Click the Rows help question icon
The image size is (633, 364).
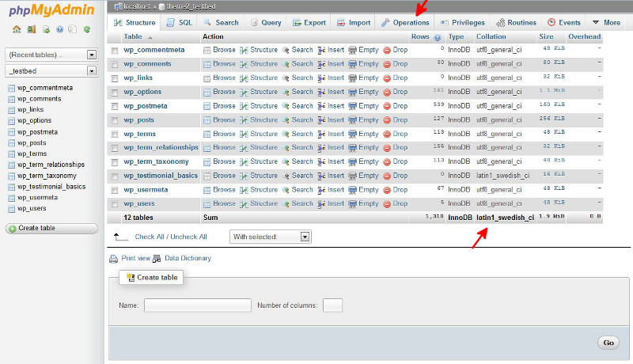438,37
